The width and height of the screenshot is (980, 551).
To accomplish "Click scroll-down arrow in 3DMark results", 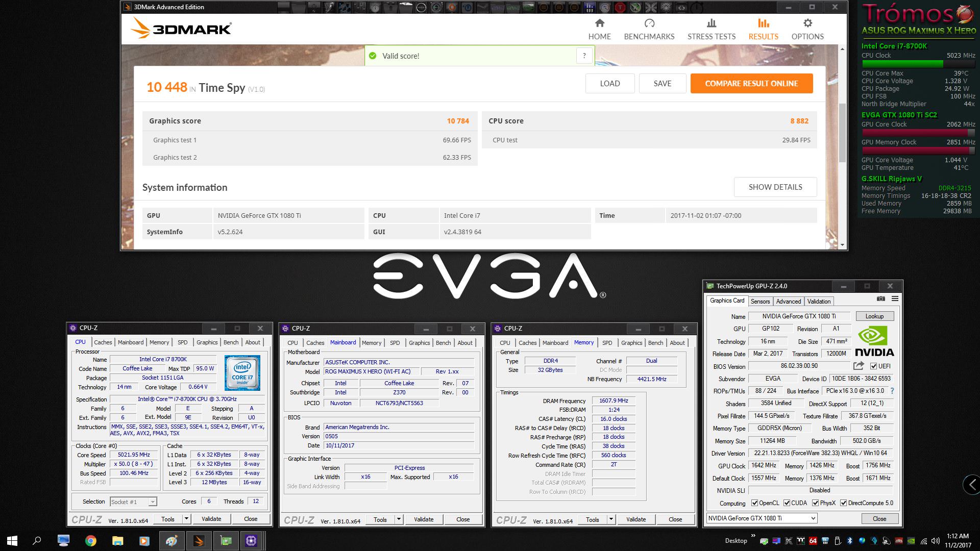I will click(842, 245).
